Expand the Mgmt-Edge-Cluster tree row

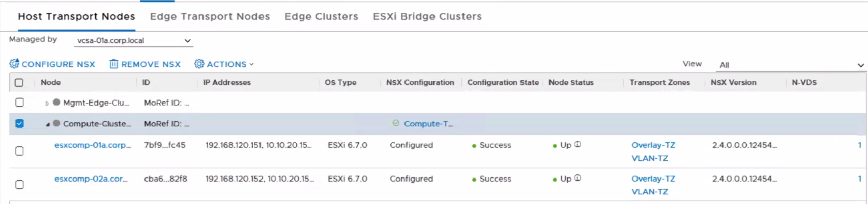(x=47, y=103)
